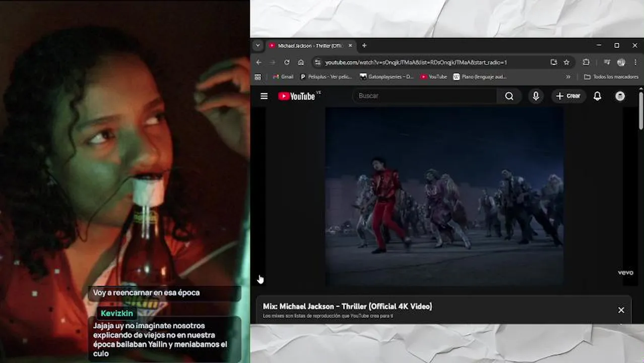Minimize the Chrome window
The height and width of the screenshot is (363, 644).
click(x=599, y=45)
